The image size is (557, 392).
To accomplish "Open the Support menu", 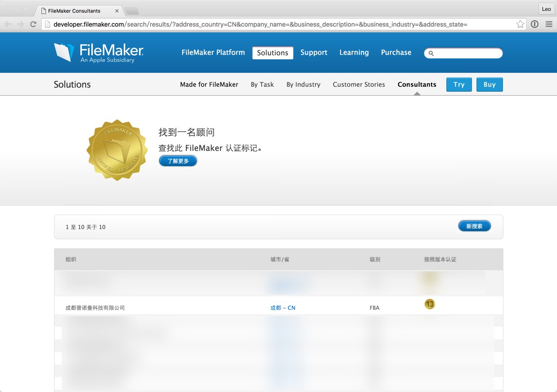I will pos(314,53).
